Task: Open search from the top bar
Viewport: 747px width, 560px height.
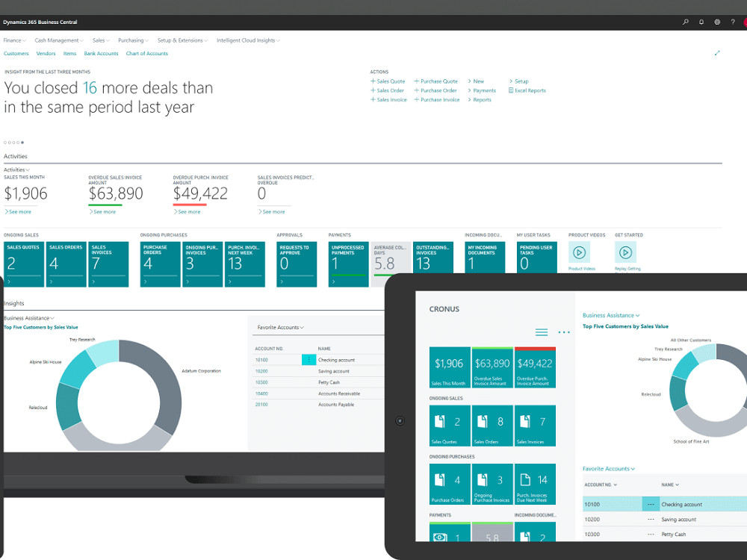Action: click(685, 22)
